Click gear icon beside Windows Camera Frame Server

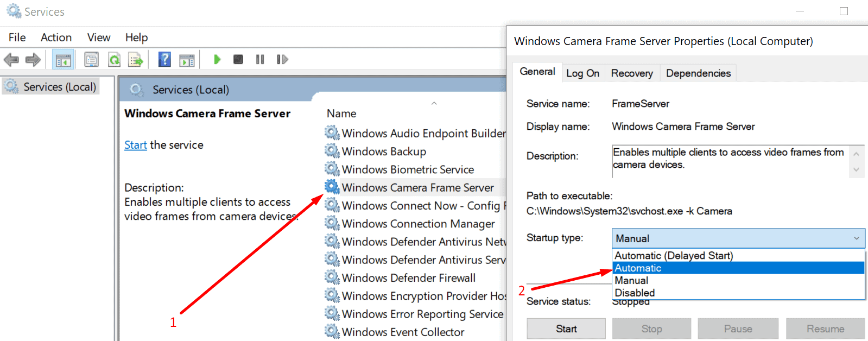(332, 187)
